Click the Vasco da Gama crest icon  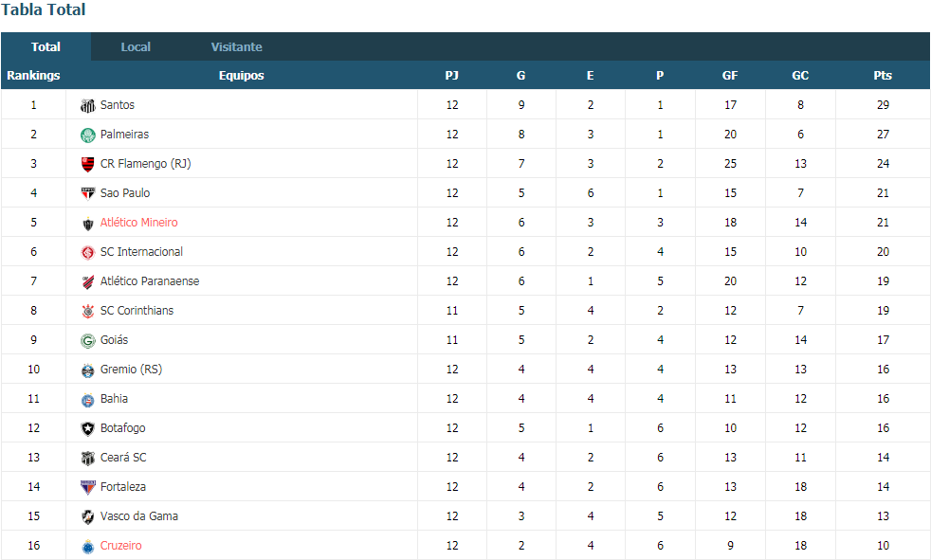pos(88,516)
